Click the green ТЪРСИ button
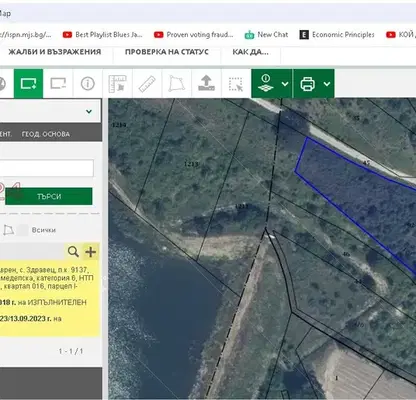This screenshot has height=400, width=416. pyautogui.click(x=49, y=196)
